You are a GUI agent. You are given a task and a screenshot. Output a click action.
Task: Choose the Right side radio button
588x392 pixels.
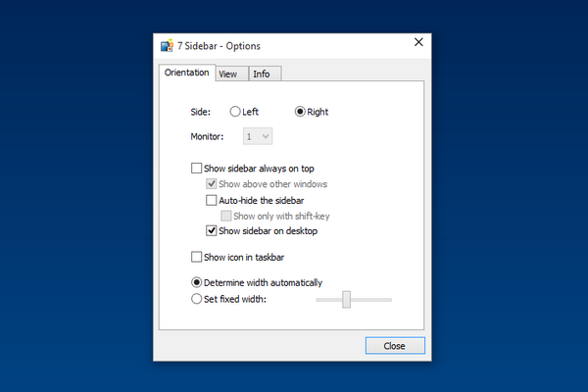tap(301, 112)
